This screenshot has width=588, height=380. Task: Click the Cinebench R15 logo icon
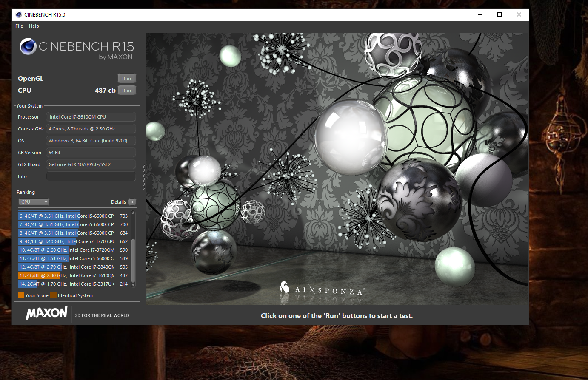[x=28, y=46]
